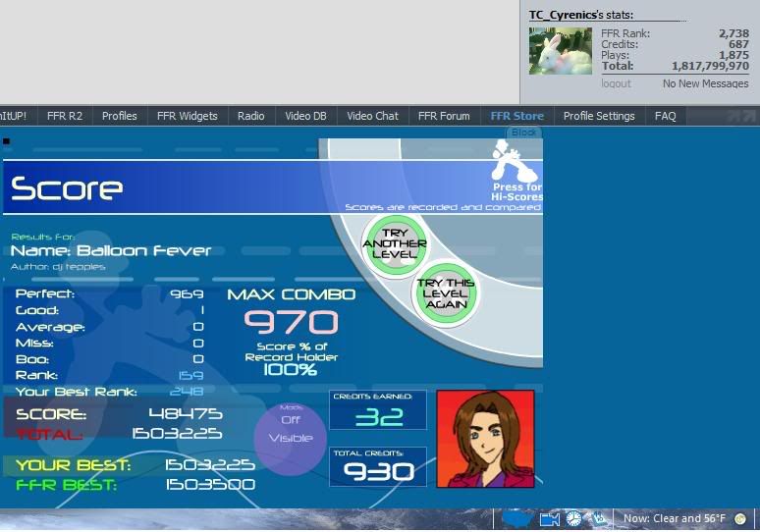Click the Block tab above the game

[x=524, y=133]
